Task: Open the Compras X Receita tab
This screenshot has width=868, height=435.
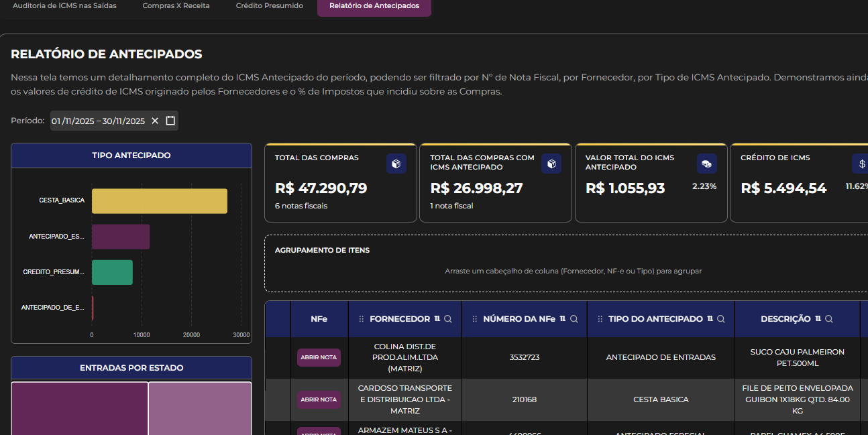Action: point(176,6)
